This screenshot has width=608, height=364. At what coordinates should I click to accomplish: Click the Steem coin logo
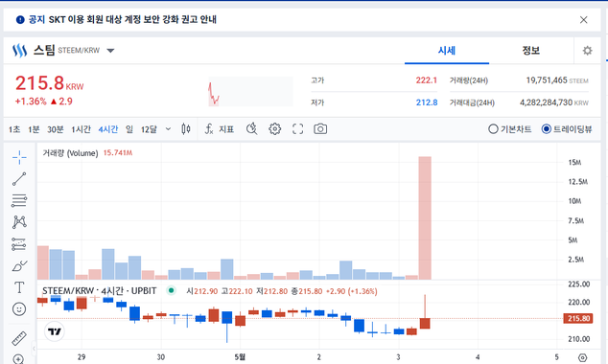[20, 51]
